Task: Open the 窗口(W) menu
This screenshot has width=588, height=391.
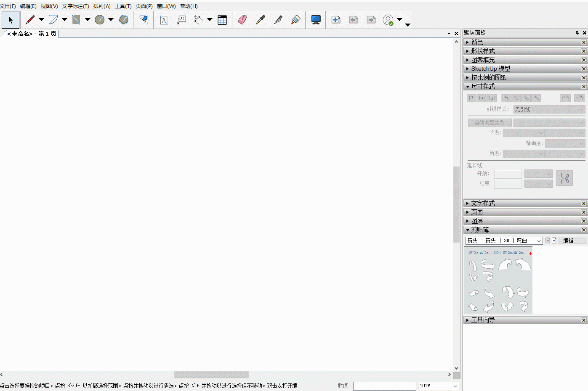Action: pyautogui.click(x=166, y=6)
